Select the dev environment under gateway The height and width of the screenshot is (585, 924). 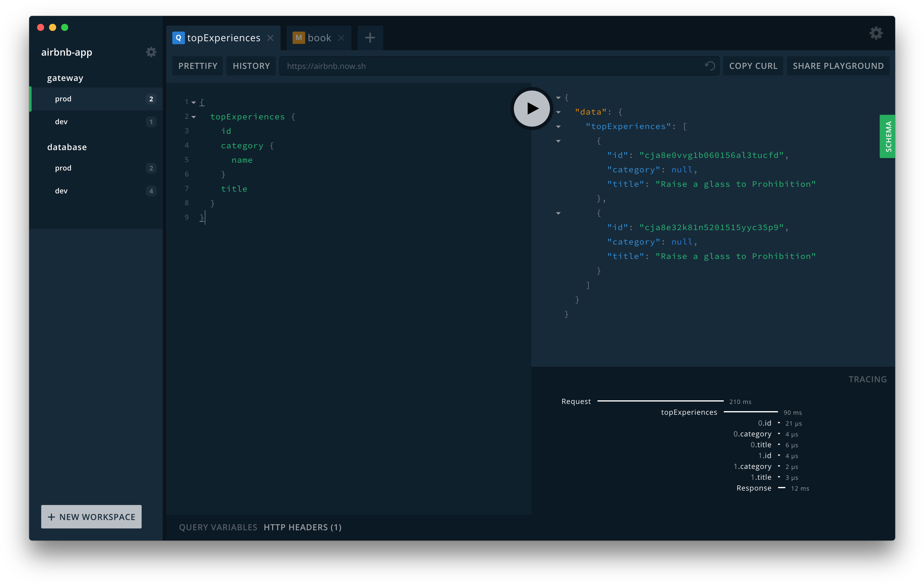point(61,122)
